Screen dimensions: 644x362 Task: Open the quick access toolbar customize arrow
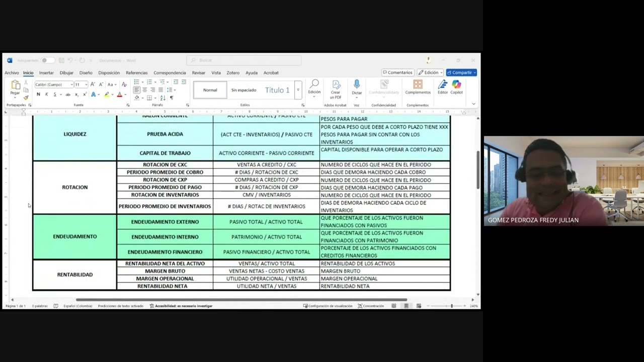91,60
